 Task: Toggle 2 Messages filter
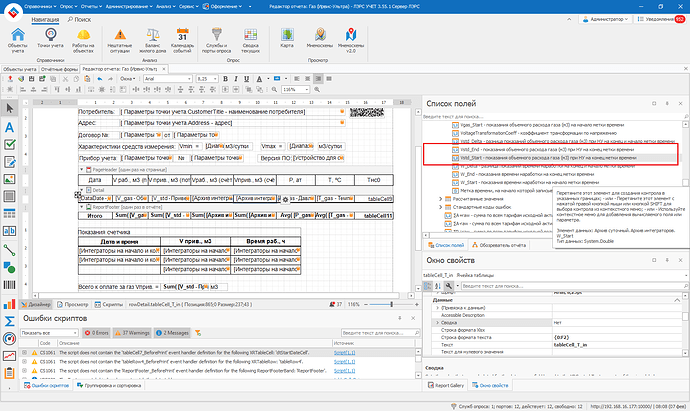[x=172, y=333]
